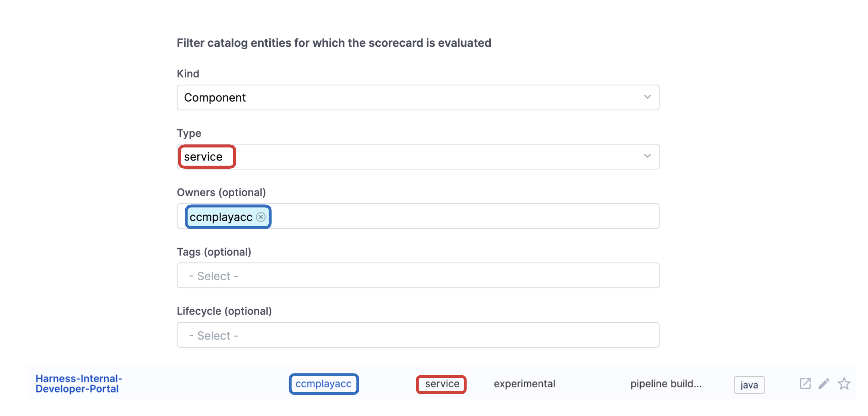Click the Tags (optional) label
868x416 pixels.
pyautogui.click(x=214, y=252)
